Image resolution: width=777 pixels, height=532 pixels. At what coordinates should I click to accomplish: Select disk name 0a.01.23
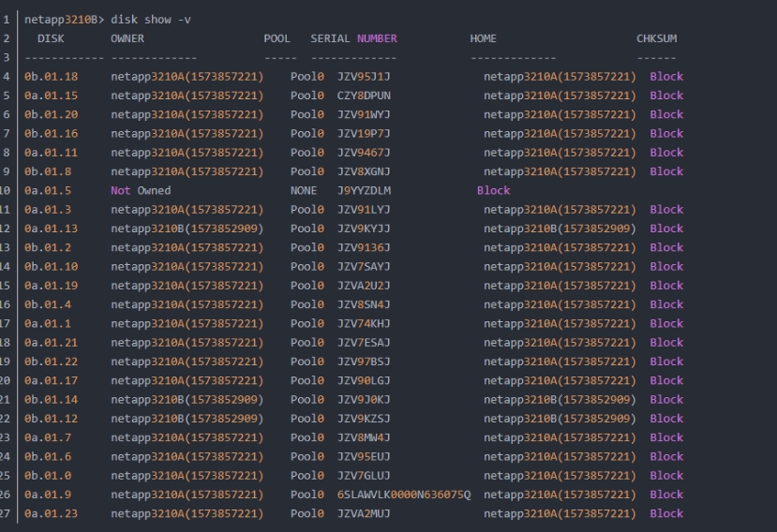click(51, 513)
